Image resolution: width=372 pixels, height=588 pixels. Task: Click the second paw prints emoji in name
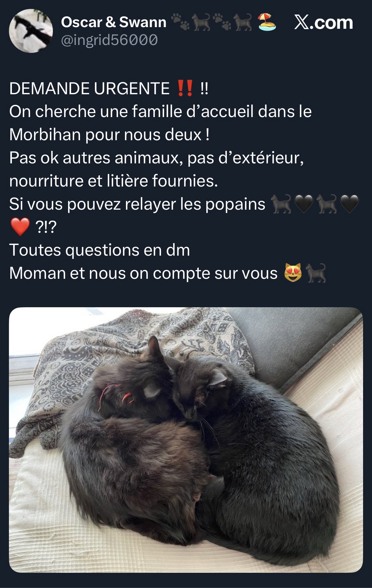[222, 21]
